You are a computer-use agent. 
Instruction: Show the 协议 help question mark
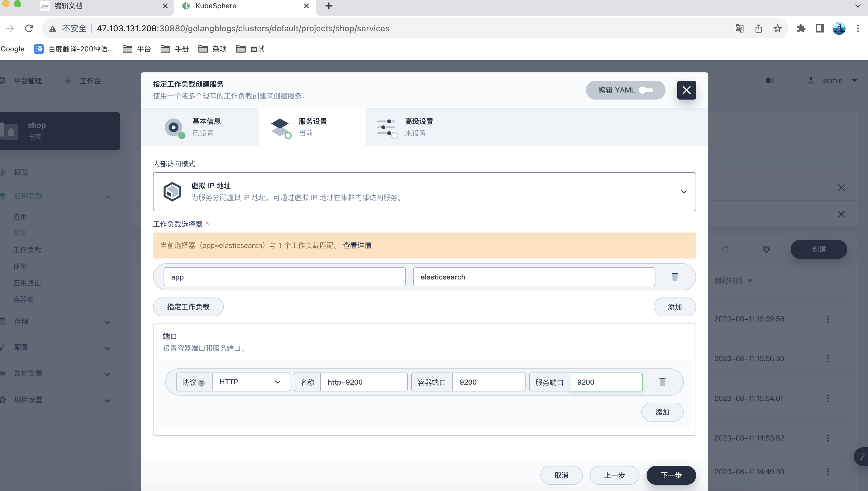(201, 383)
